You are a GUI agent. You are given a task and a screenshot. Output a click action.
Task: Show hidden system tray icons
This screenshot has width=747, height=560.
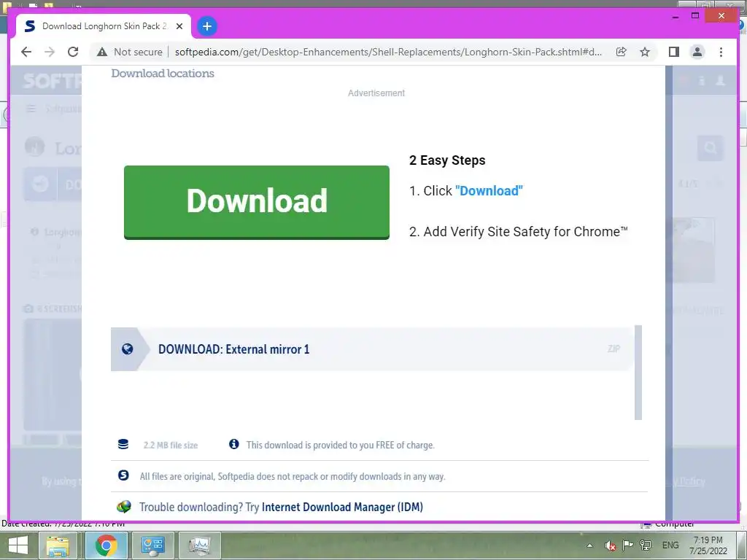tap(589, 545)
